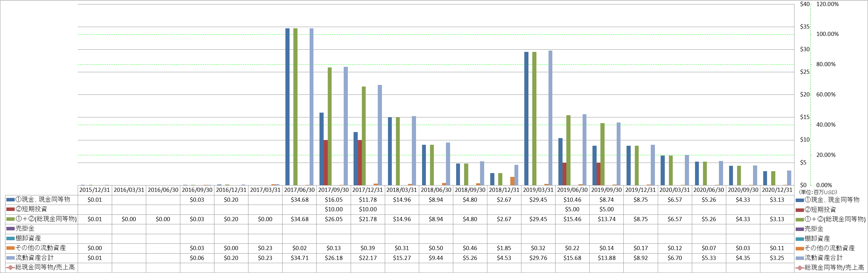Screen dimensions: 868x273
Task: Click the $1.85 other current assets cell
Action: [504, 248]
